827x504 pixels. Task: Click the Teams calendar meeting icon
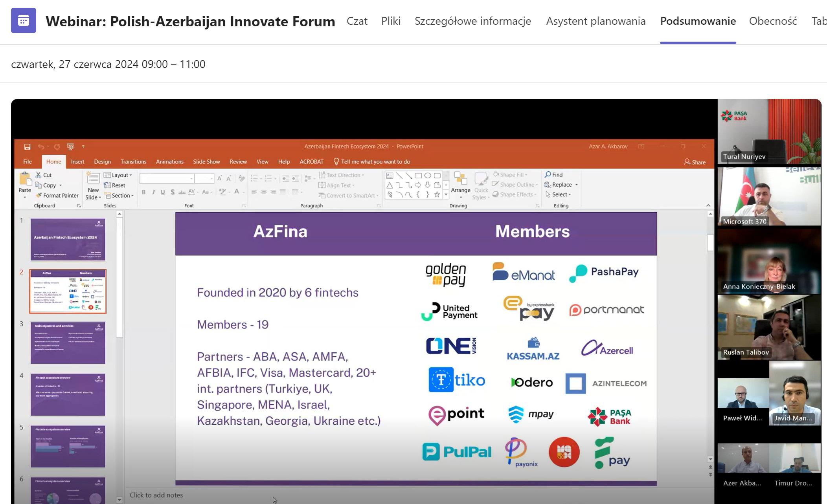click(x=23, y=20)
